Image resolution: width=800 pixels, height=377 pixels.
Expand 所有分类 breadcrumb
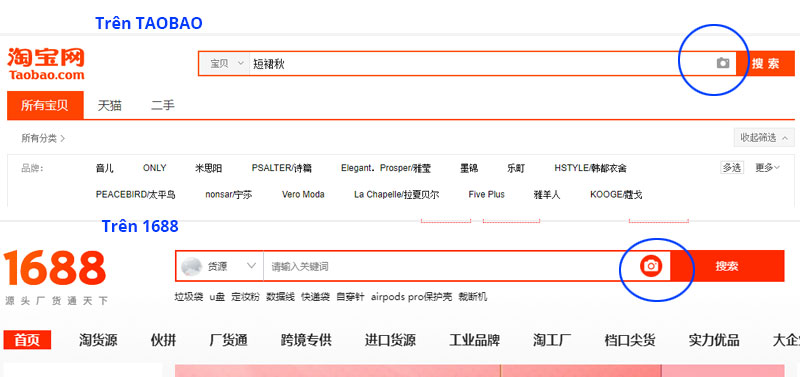coord(43,138)
